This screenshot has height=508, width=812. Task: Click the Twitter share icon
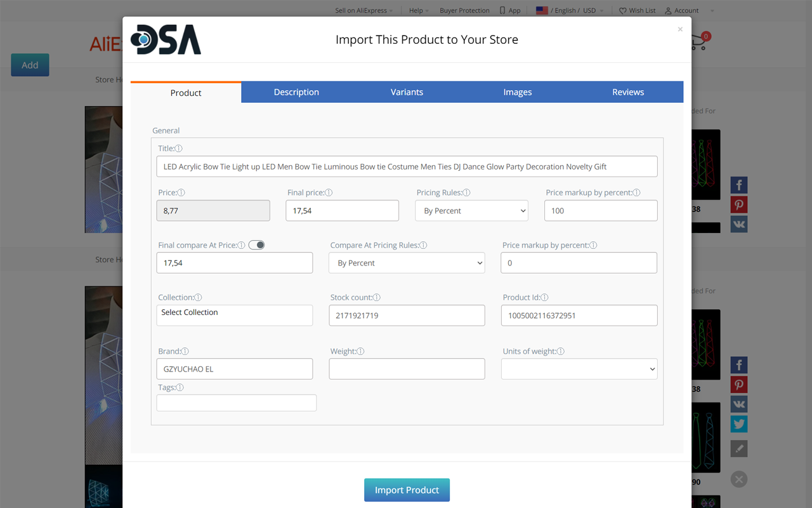coord(739,424)
